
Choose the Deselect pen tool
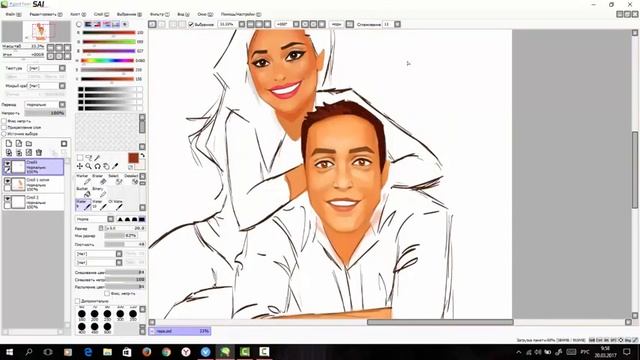click(131, 179)
